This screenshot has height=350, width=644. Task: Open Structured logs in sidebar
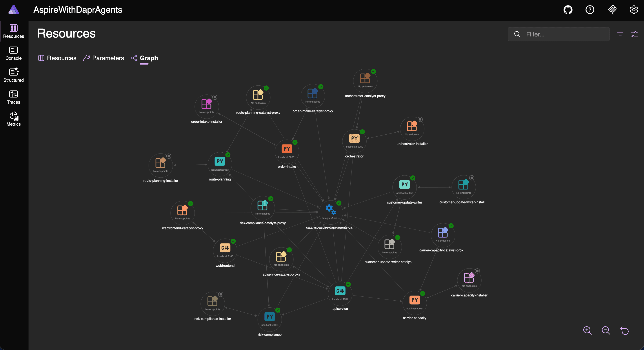[13, 75]
